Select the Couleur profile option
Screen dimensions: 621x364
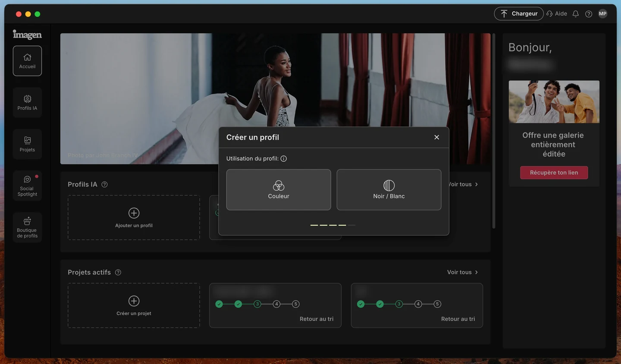click(x=279, y=190)
